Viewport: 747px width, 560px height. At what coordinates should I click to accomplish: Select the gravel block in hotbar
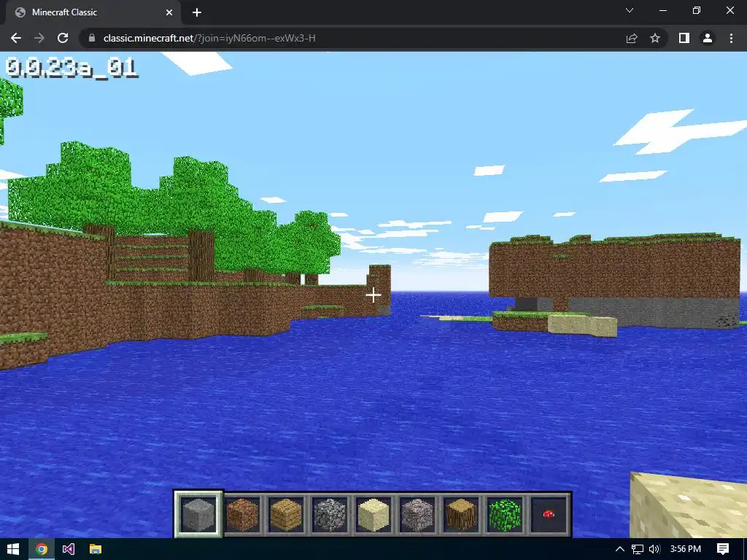[417, 514]
